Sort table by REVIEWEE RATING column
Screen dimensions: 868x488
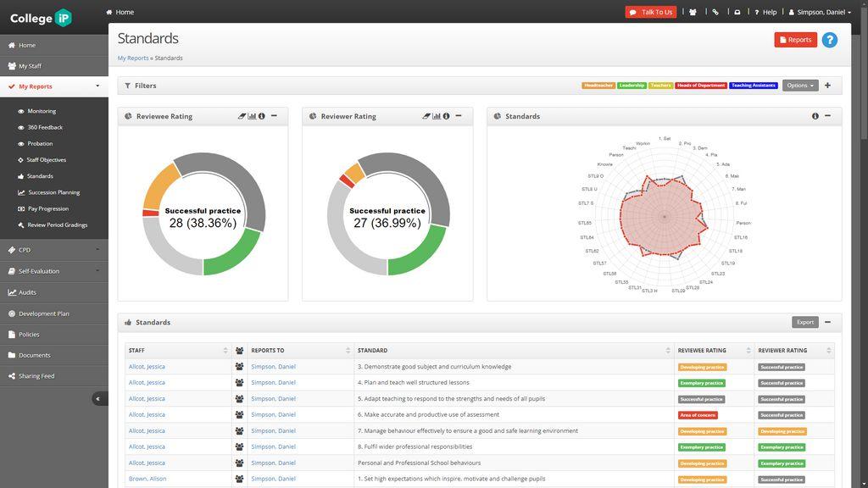[x=714, y=350]
